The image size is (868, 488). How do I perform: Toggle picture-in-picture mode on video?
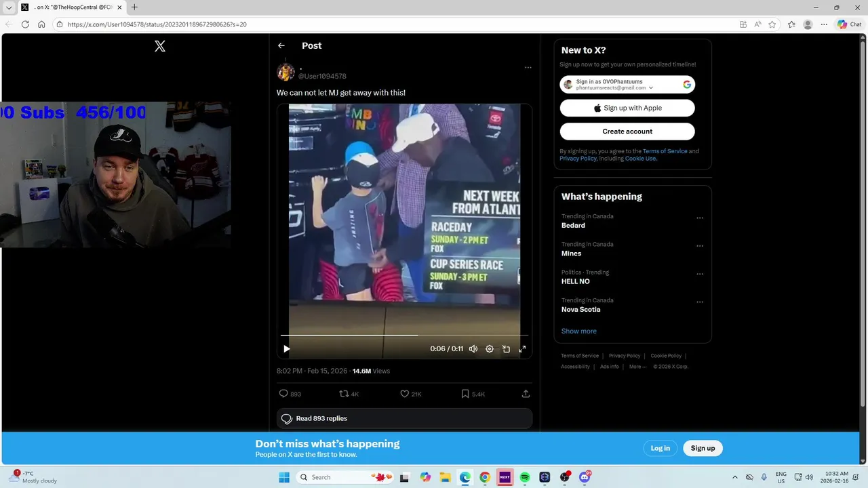(506, 349)
